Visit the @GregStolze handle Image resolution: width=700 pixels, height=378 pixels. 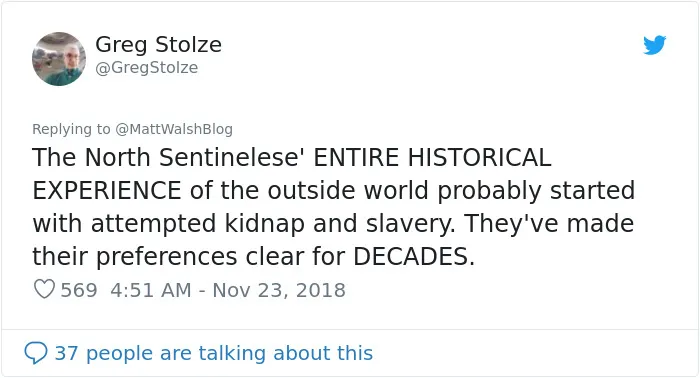tap(147, 67)
